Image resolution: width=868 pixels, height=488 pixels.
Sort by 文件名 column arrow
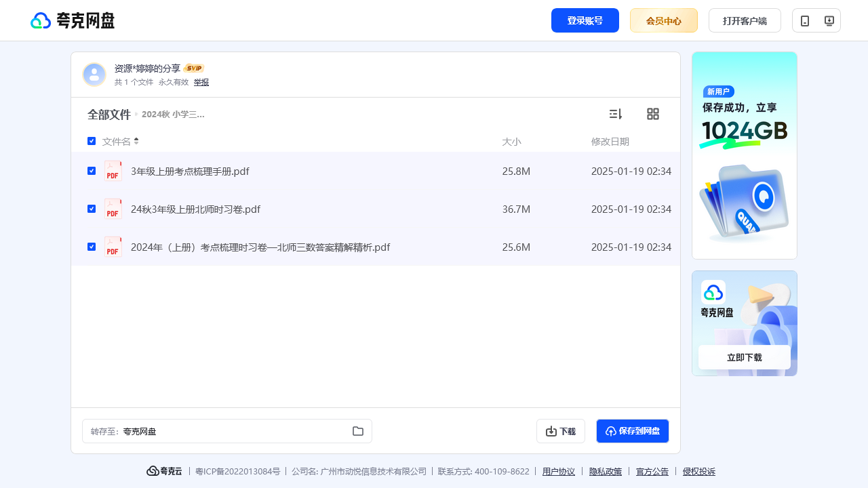(x=136, y=141)
